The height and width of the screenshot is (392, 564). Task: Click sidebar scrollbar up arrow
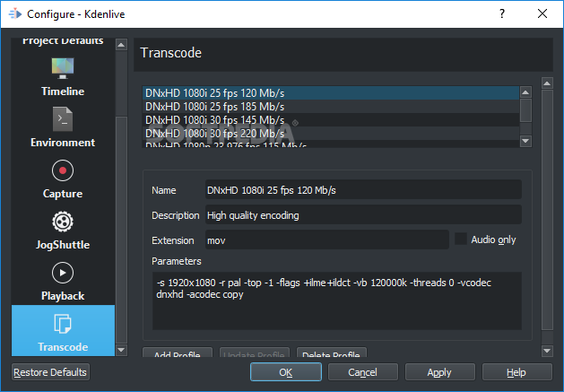[x=121, y=45]
